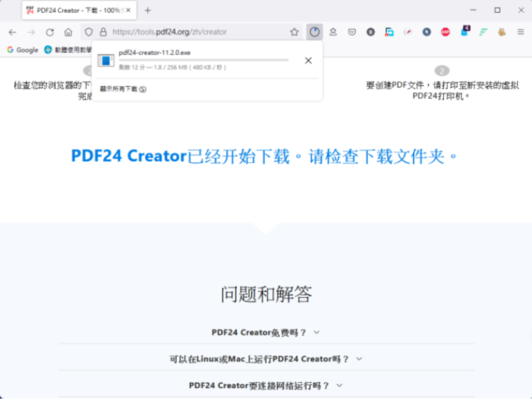Open extension with purple badge count
532x400 pixels.
[x=464, y=31]
